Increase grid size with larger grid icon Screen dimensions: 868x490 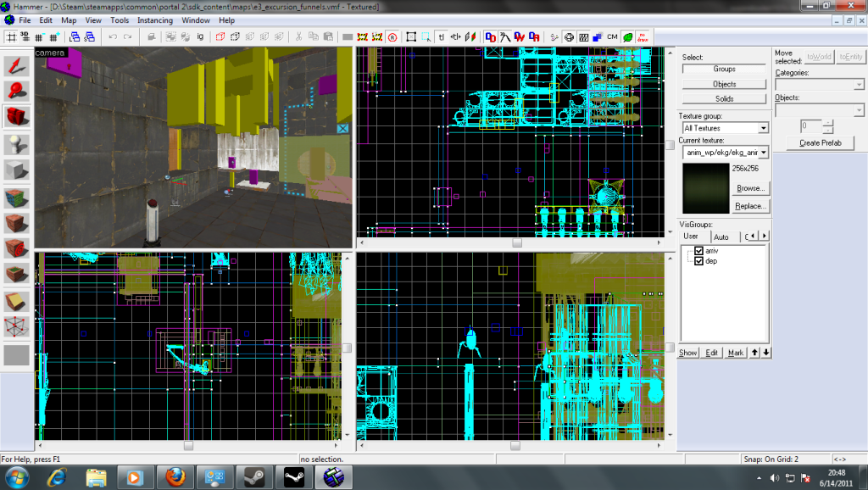pyautogui.click(x=53, y=37)
